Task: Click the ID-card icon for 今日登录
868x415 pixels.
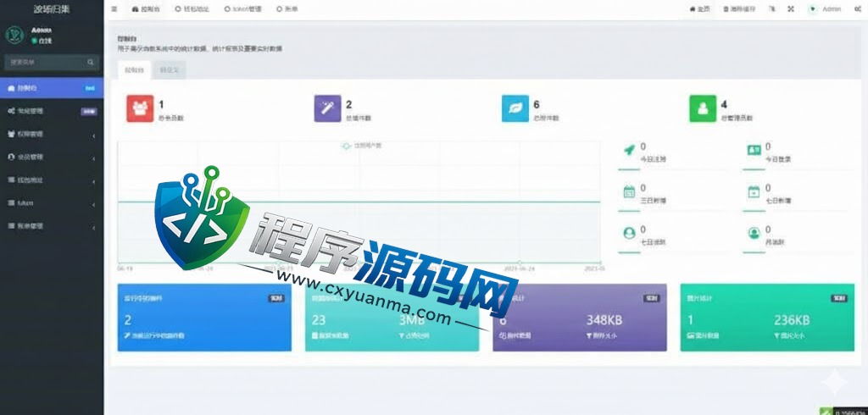Action: coord(754,150)
